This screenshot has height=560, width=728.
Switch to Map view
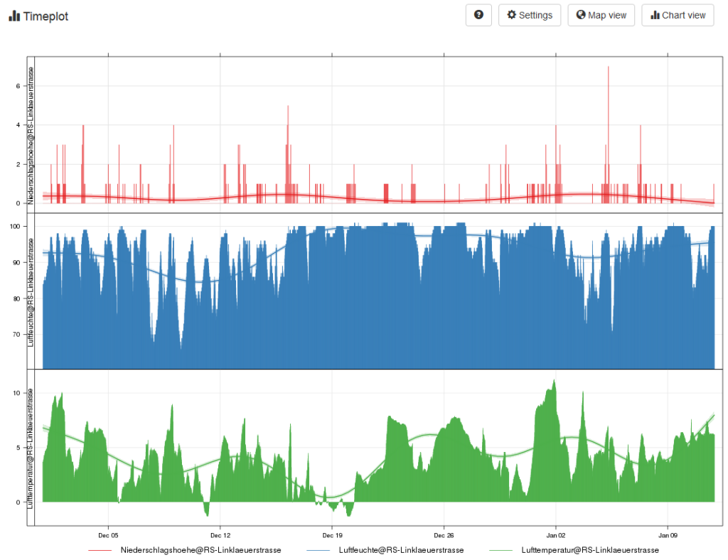pos(601,16)
